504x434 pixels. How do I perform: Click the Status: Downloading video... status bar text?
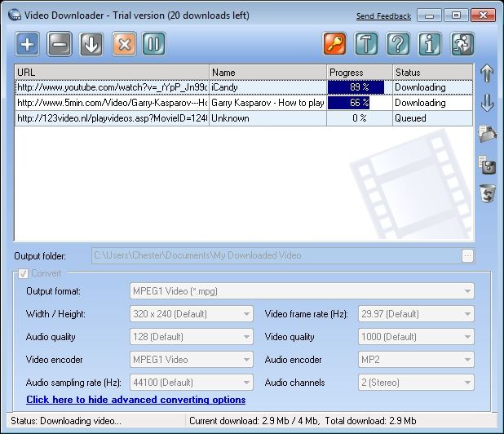[66, 421]
